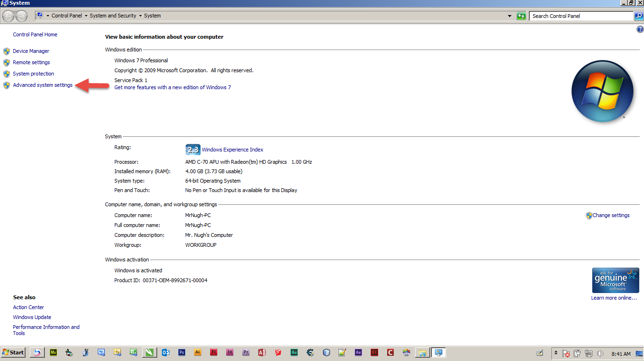Launch the Visual C# icon in taskbar

tap(134, 353)
